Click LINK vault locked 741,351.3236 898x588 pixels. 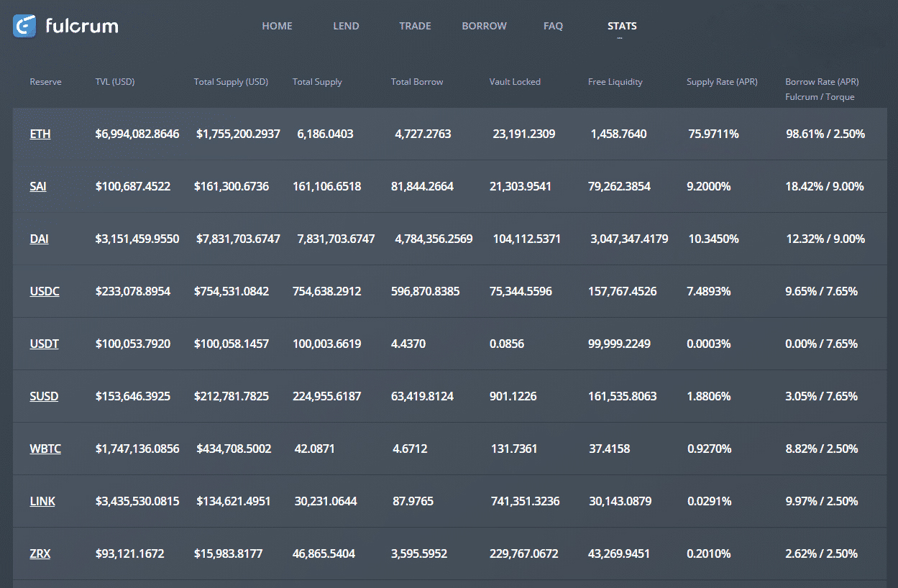click(526, 501)
